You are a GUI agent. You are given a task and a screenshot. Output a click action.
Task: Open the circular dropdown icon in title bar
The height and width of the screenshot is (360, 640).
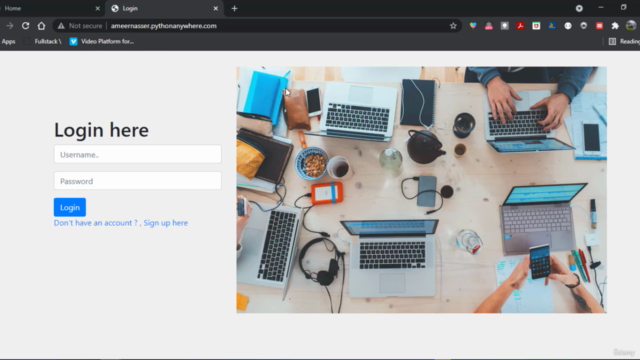coord(579,8)
